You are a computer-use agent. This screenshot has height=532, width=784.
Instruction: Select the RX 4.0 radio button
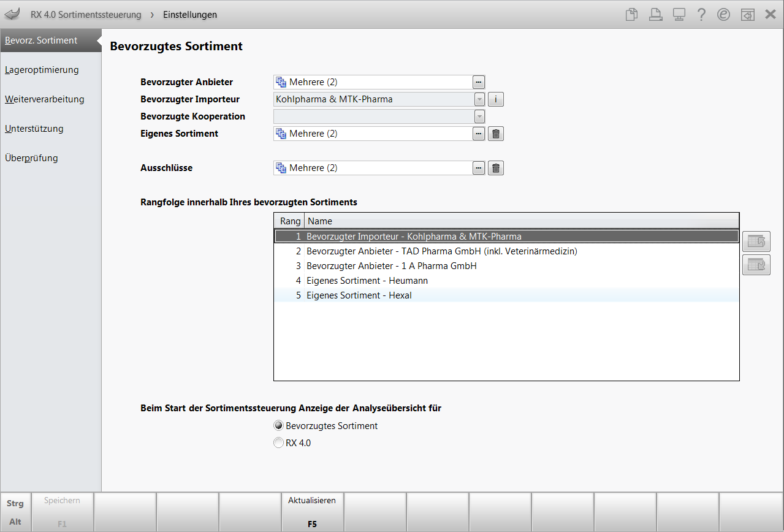(279, 443)
